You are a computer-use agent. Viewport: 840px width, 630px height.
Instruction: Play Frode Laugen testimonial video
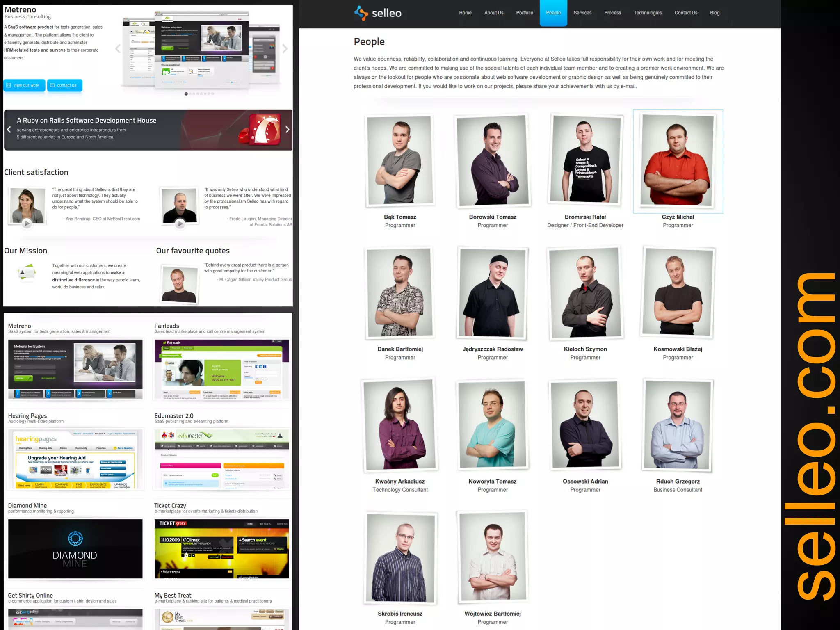(x=180, y=224)
